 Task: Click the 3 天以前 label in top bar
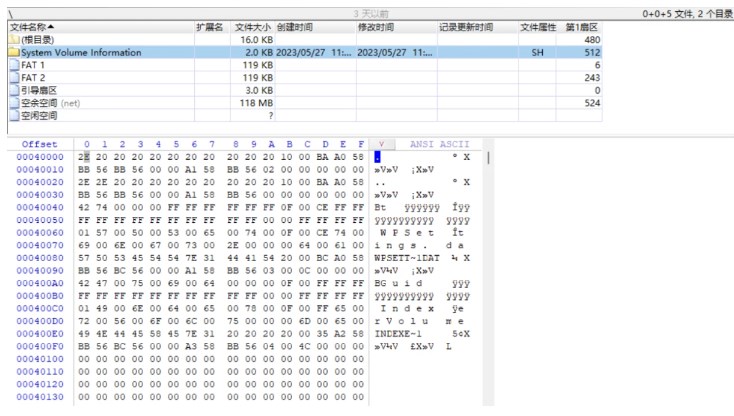click(x=371, y=14)
